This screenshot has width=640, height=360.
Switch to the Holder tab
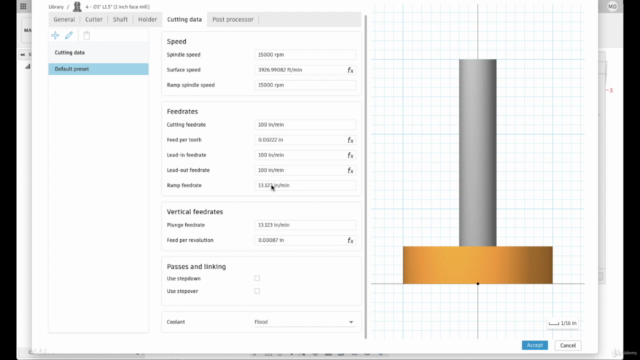(147, 19)
